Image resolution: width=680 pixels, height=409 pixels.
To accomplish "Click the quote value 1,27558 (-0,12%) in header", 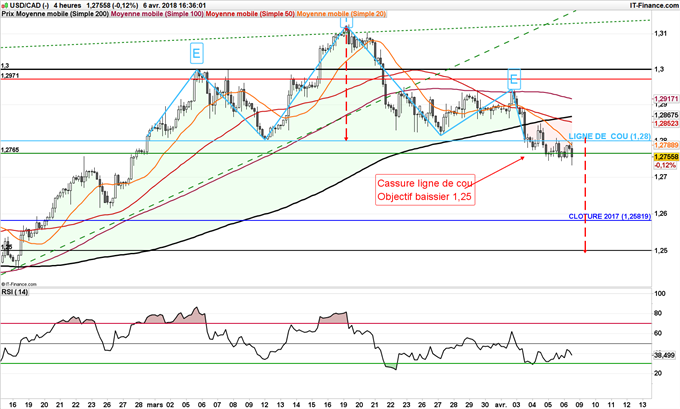I will point(112,5).
